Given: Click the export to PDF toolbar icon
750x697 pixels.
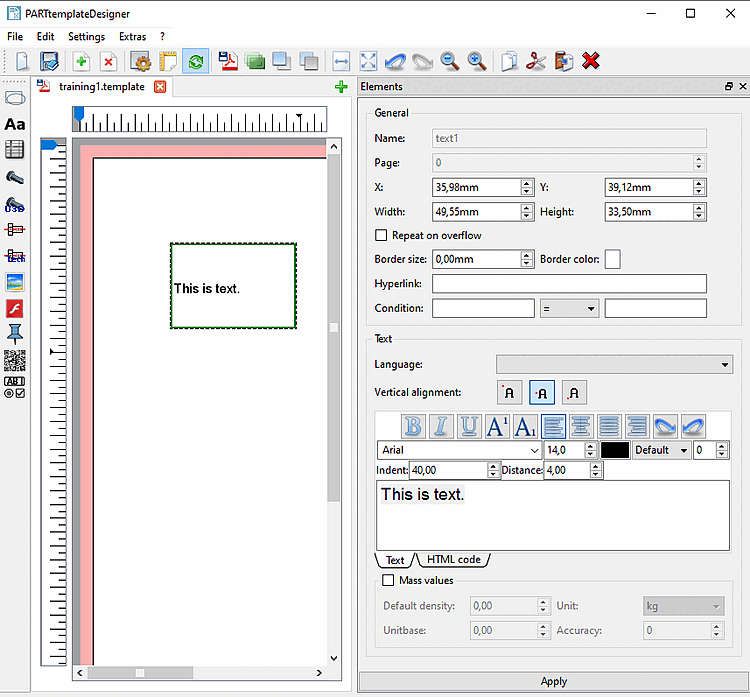Looking at the screenshot, I should tap(229, 61).
